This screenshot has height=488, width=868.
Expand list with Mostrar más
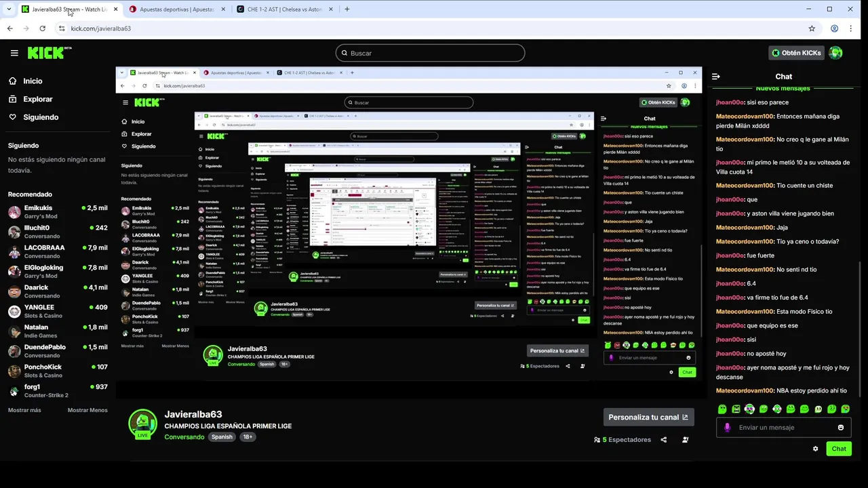point(24,410)
